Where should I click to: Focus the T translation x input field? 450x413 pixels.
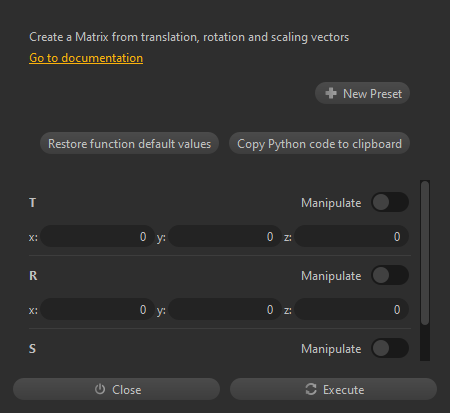pyautogui.click(x=97, y=236)
